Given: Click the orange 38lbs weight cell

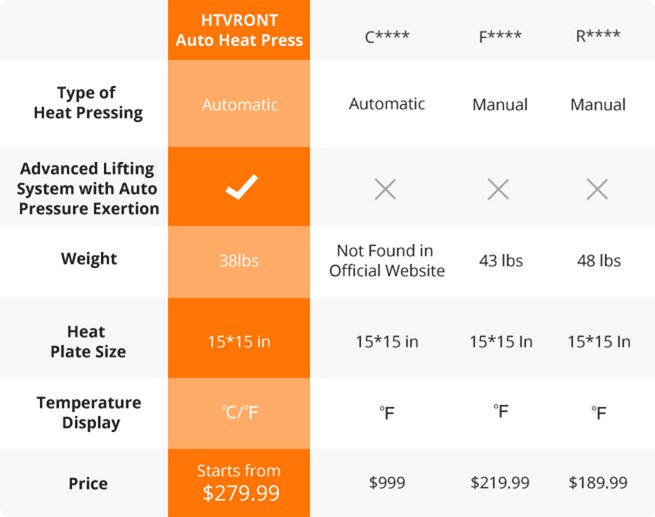Looking at the screenshot, I should [239, 260].
